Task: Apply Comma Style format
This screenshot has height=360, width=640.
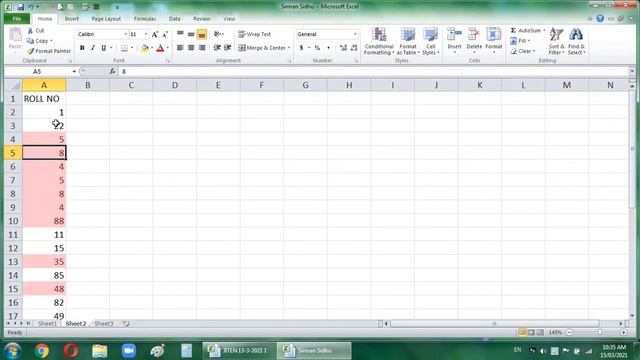Action: click(328, 48)
